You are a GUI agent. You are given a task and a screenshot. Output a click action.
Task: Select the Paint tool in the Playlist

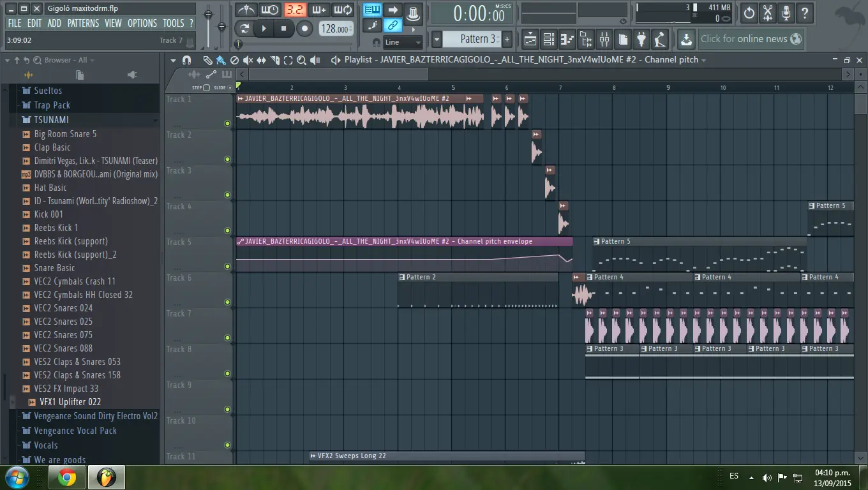221,60
